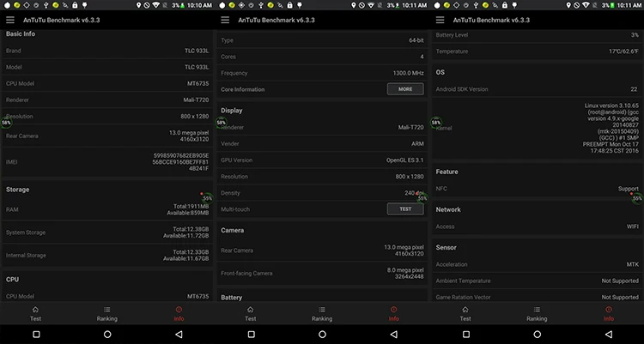Click the Sensor section header

[x=446, y=248]
